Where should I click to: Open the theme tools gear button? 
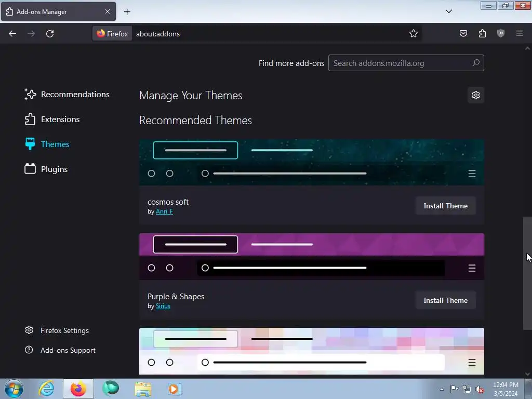476,95
